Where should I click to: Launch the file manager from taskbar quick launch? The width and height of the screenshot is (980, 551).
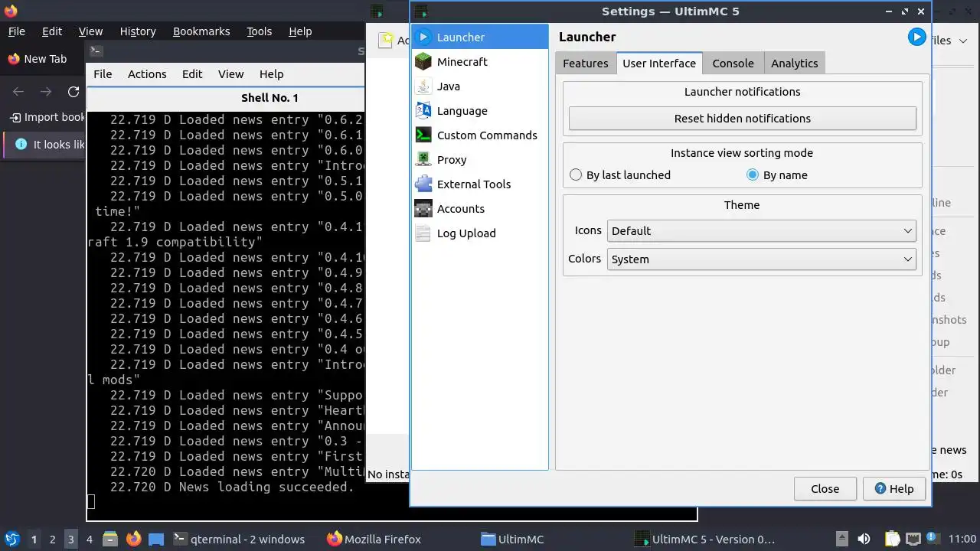(x=109, y=539)
